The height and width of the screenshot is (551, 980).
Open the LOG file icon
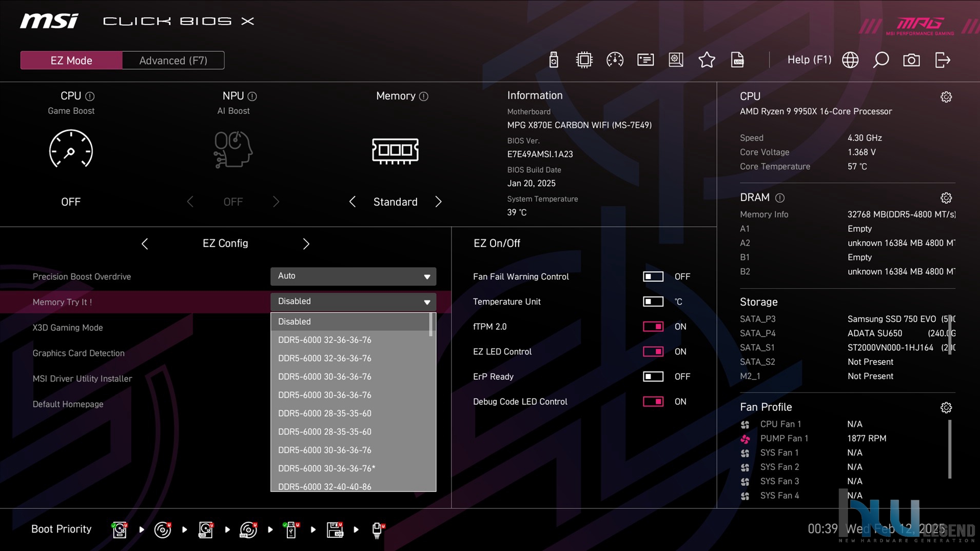click(x=737, y=60)
